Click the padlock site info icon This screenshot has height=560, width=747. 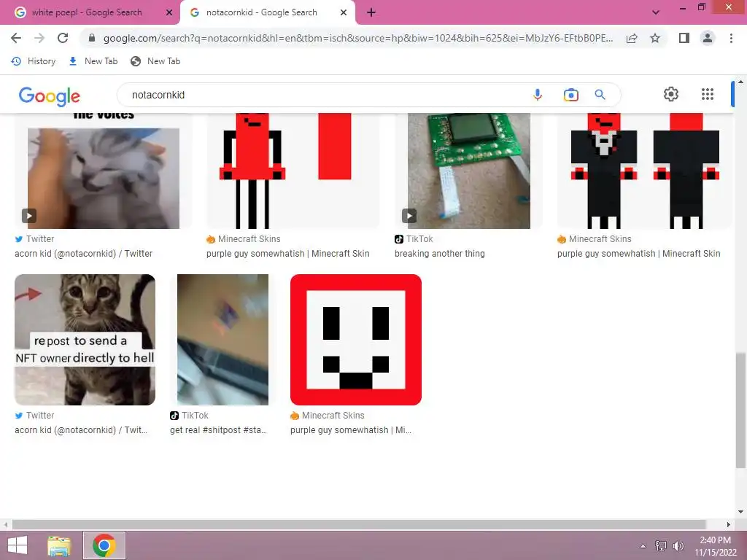[x=92, y=38]
